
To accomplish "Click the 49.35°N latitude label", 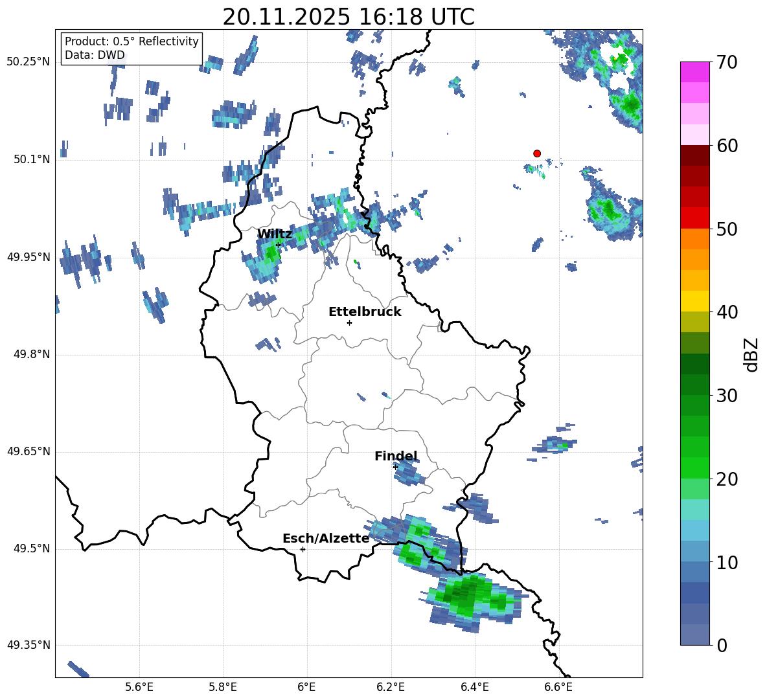I will click(x=29, y=645).
